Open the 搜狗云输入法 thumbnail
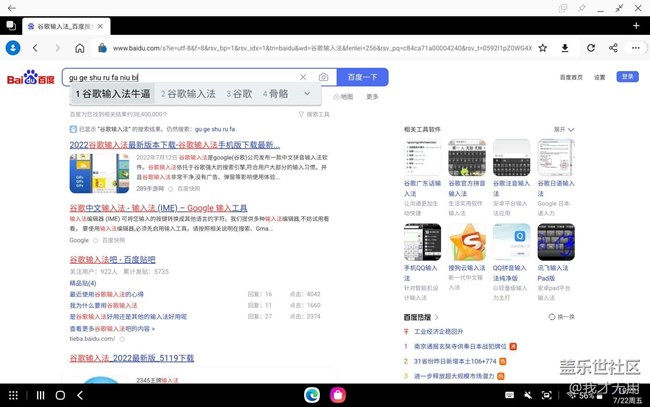Image resolution: width=650 pixels, height=407 pixels. point(466,243)
